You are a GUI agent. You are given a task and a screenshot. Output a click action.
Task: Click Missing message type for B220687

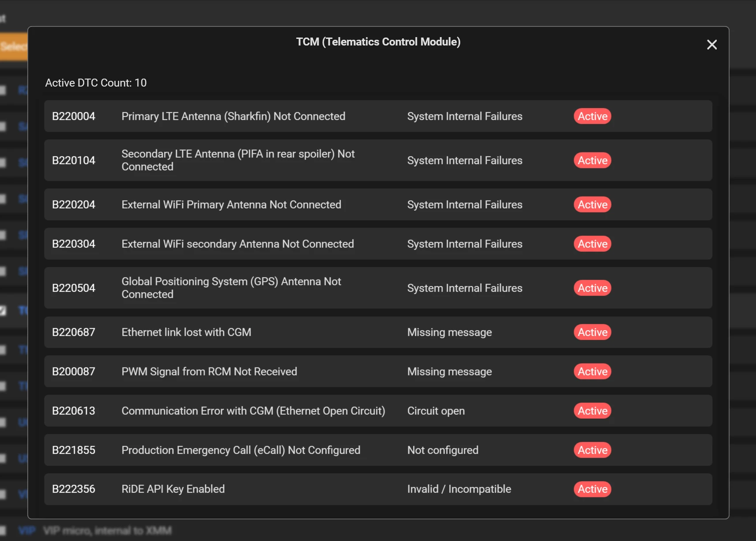click(449, 332)
